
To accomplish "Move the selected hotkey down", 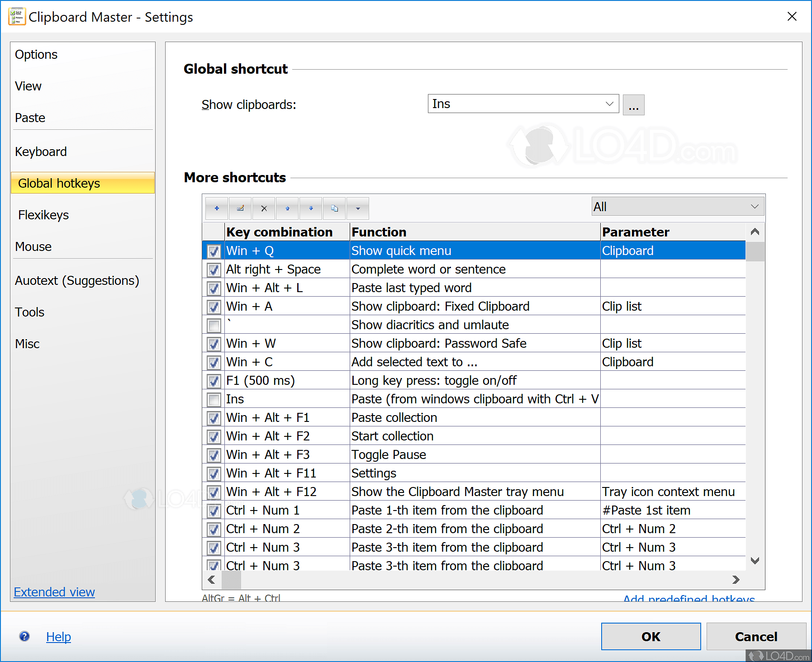I will [310, 208].
